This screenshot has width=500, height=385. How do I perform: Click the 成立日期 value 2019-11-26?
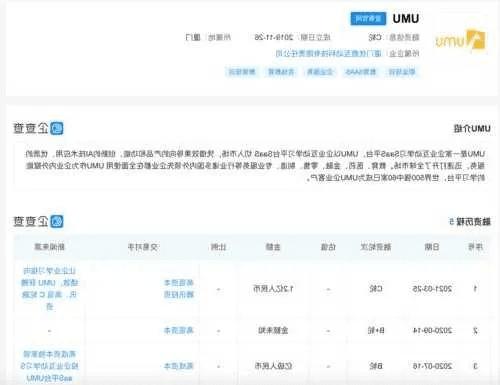274,37
